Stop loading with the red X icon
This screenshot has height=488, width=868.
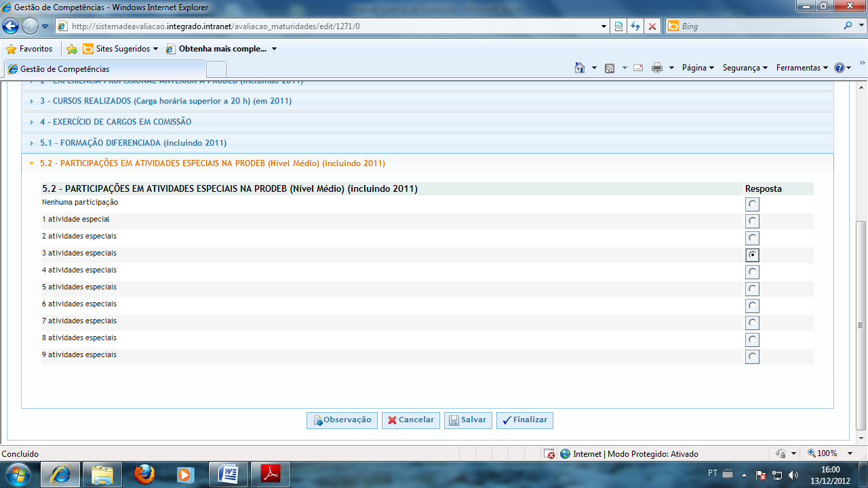[x=652, y=26]
